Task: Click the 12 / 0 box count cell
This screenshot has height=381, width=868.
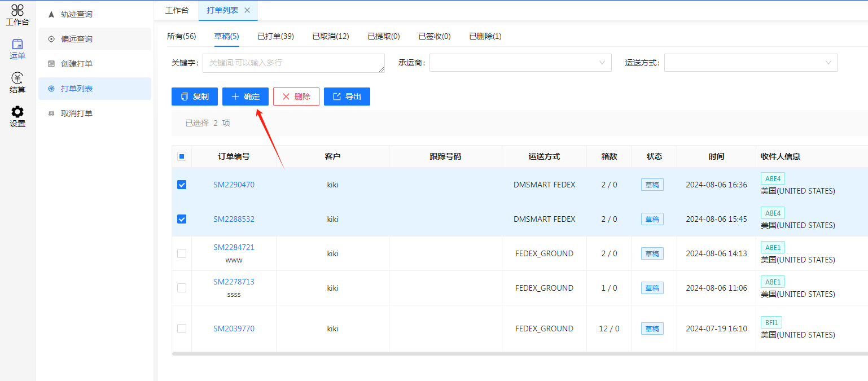Action: click(609, 329)
